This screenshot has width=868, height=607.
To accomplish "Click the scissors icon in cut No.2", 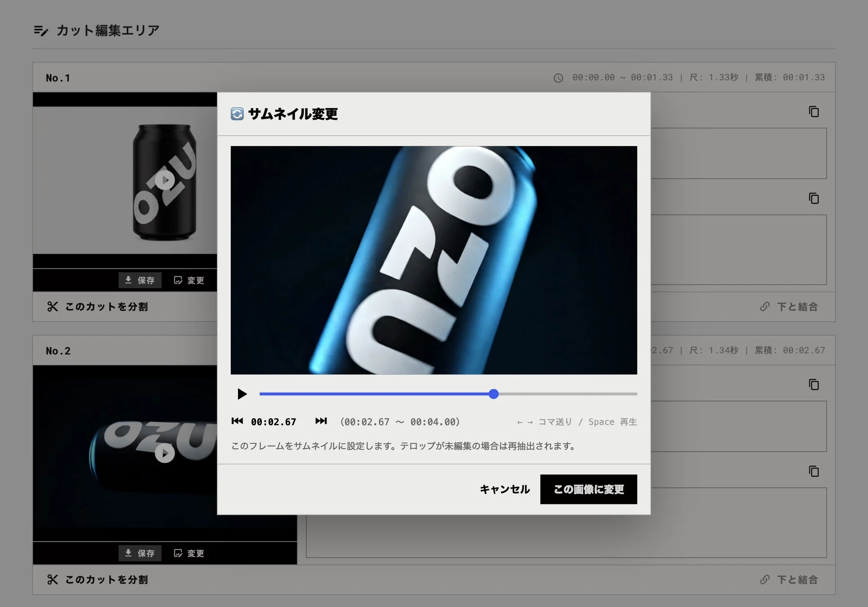I will [x=53, y=580].
